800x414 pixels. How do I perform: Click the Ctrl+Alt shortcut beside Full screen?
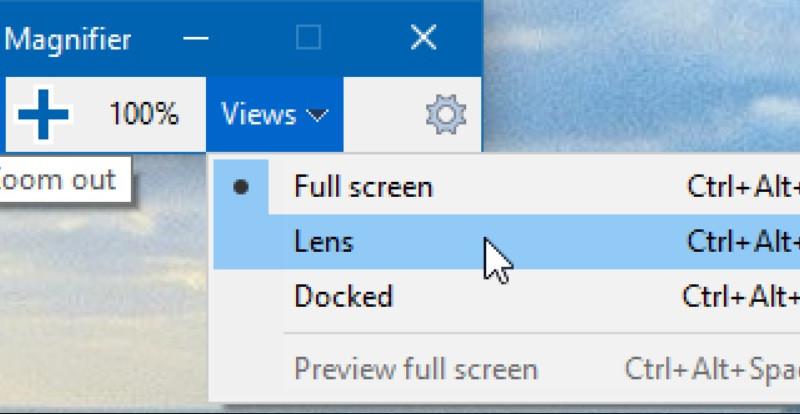pyautogui.click(x=743, y=186)
